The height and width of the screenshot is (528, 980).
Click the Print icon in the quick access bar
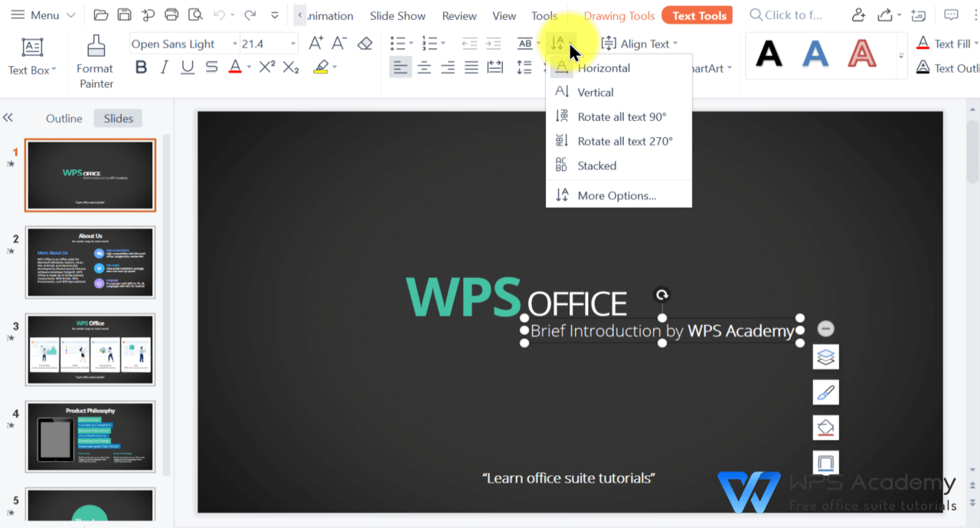click(171, 15)
